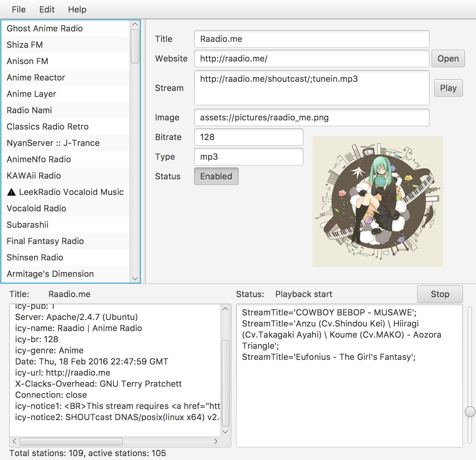Image resolution: width=476 pixels, height=460 pixels.
Task: Select Anime Reactor station
Action: (65, 78)
